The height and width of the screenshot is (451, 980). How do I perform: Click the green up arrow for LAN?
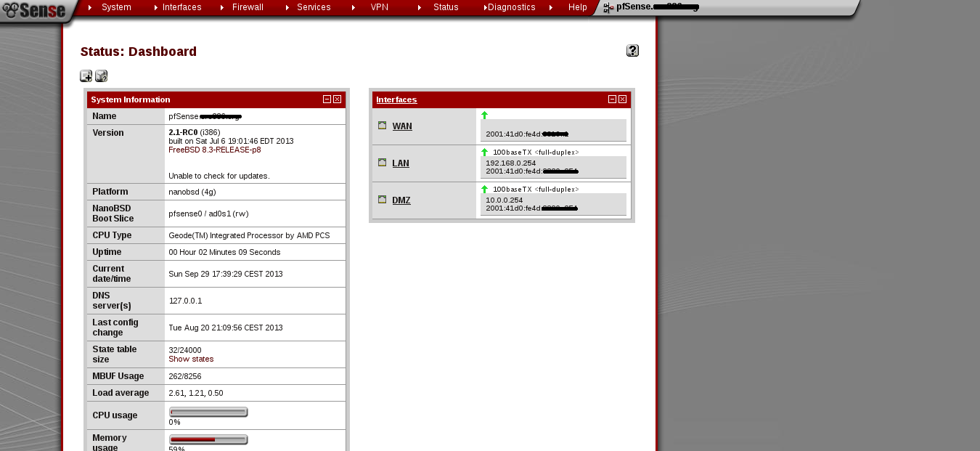point(484,152)
